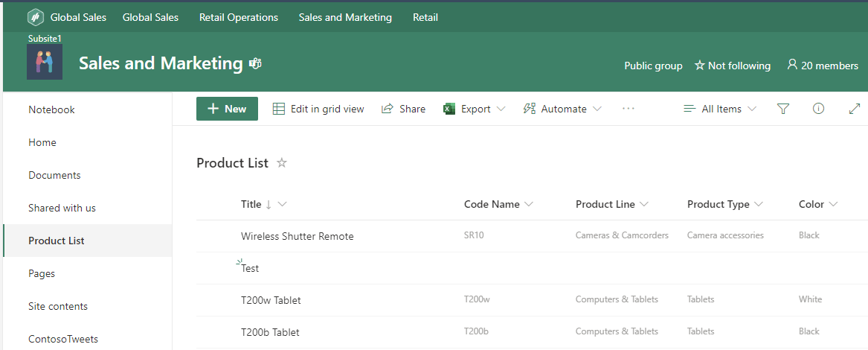Open the Wireless Shutter Remote item
Screen dimensions: 868x350
click(x=297, y=236)
